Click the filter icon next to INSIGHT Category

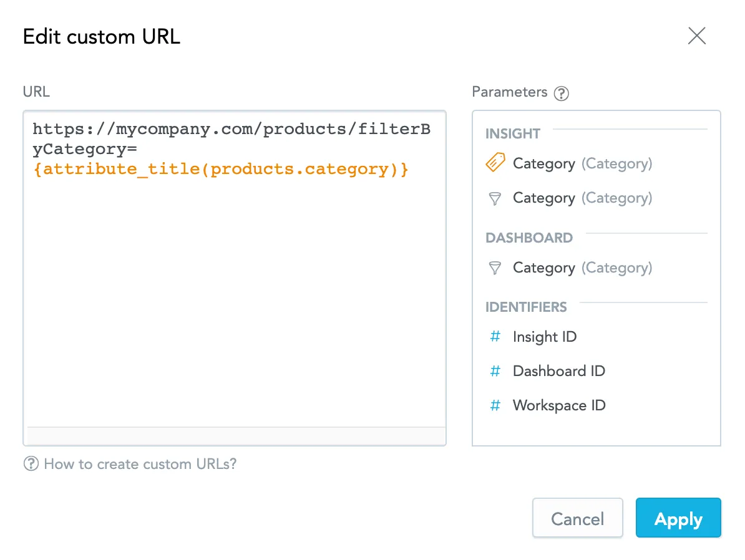click(495, 198)
